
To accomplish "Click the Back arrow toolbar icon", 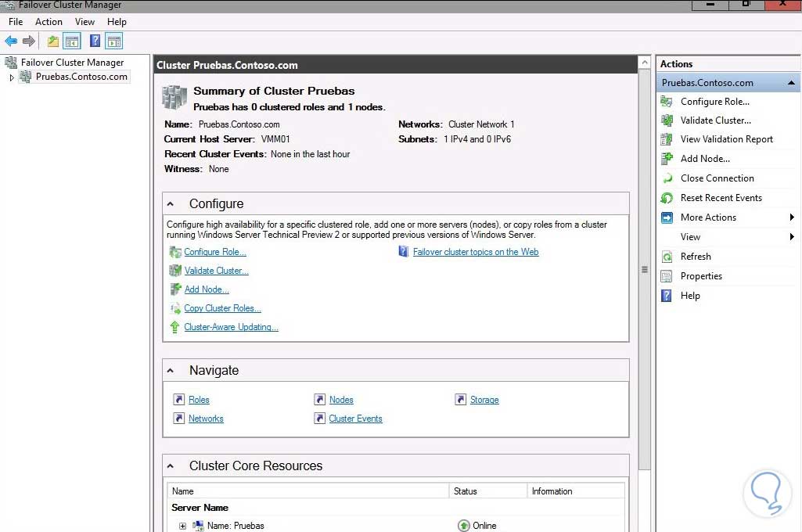I will 11,41.
